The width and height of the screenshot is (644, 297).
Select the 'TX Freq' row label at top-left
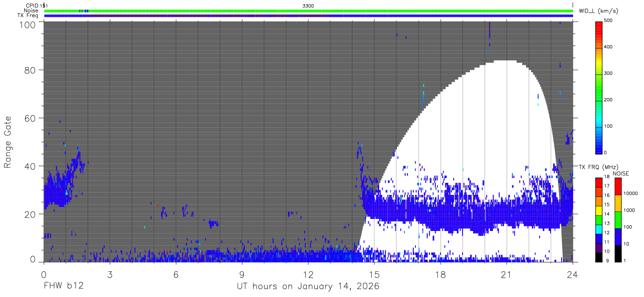pos(28,16)
